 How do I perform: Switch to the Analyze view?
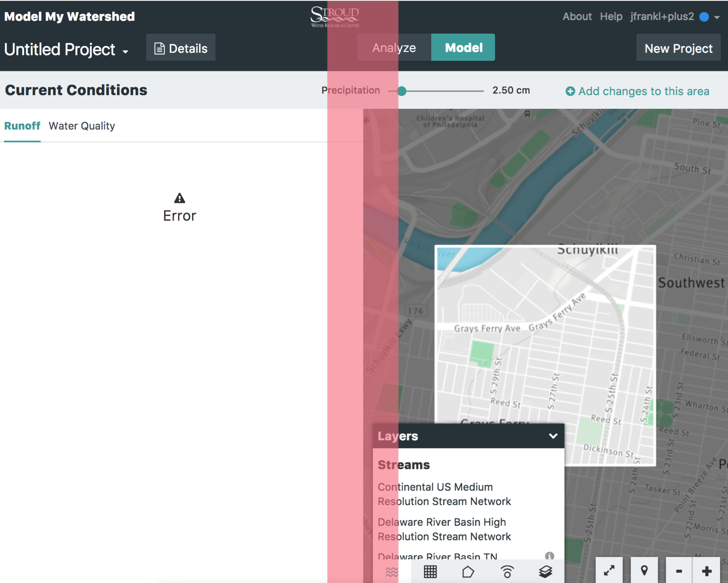[393, 47]
